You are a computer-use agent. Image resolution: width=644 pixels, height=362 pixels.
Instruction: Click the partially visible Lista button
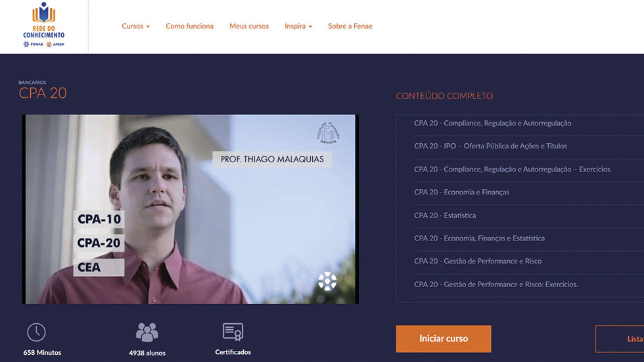point(620,338)
